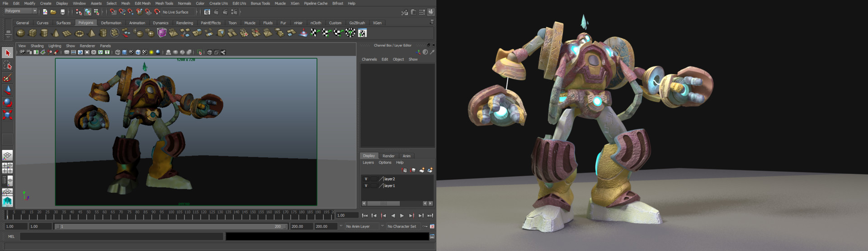Image resolution: width=868 pixels, height=251 pixels.
Task: Open the Layers menu in Layer Editor
Action: pyautogui.click(x=368, y=163)
